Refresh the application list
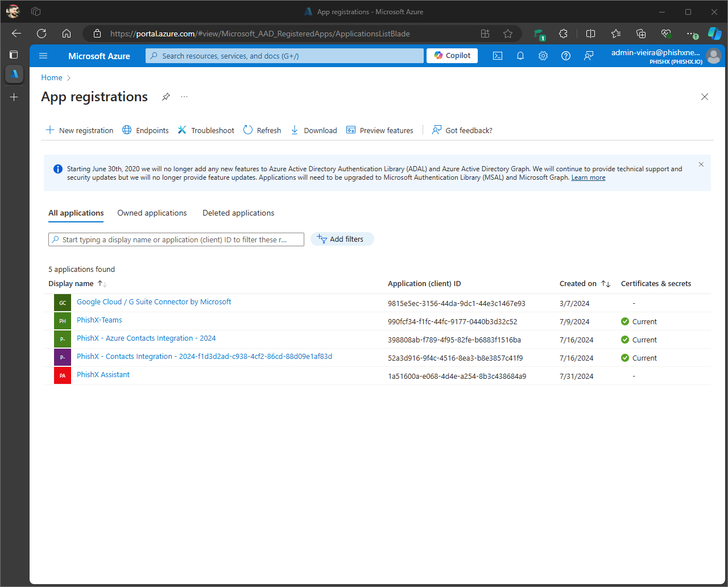This screenshot has height=587, width=728. 262,130
